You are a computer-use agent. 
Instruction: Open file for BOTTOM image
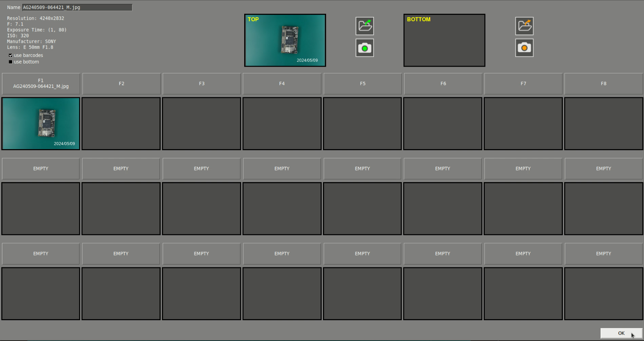pos(524,26)
